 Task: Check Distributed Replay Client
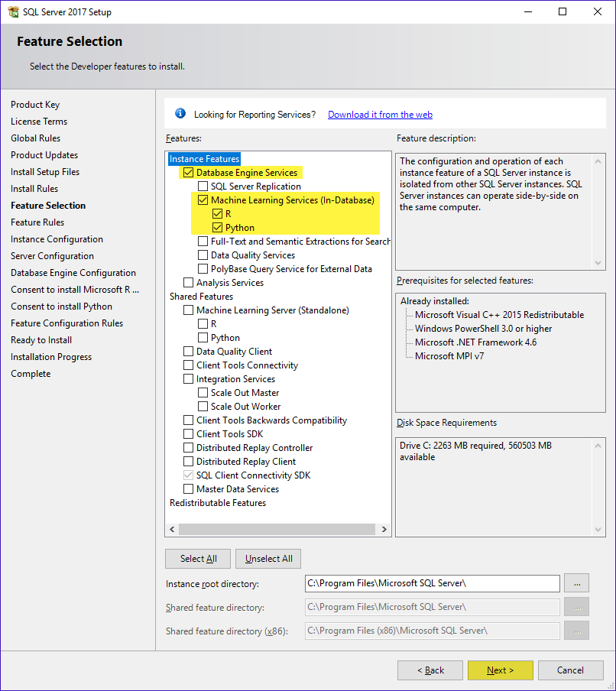coord(188,461)
